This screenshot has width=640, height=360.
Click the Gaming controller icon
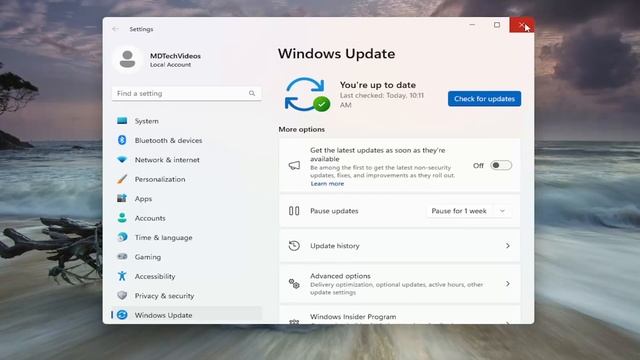(122, 257)
